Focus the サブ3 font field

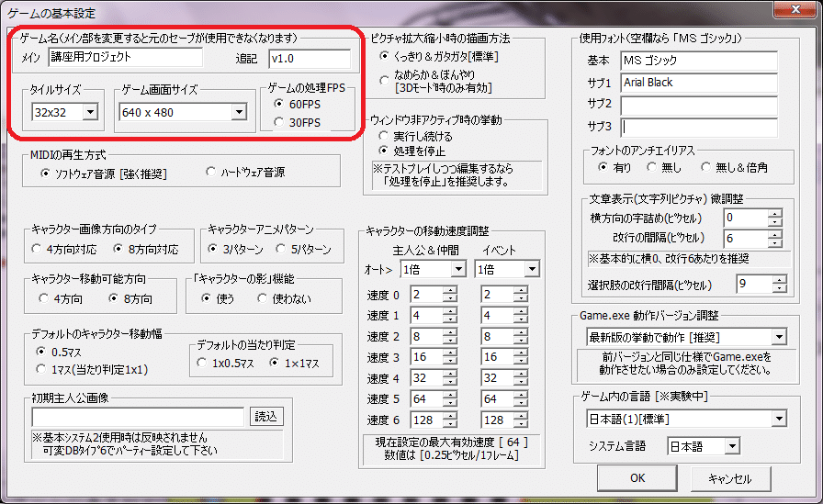point(699,128)
